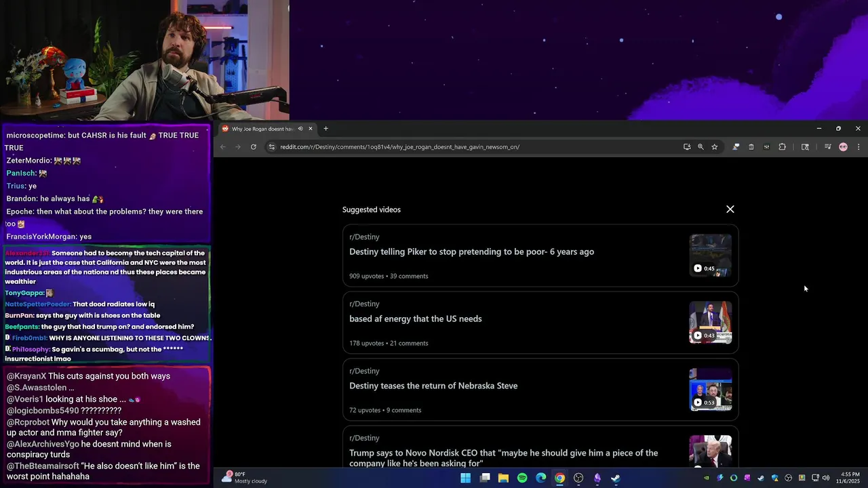This screenshot has width=868, height=488.
Task: Open Chrome media controls icon
Action: [x=828, y=146]
